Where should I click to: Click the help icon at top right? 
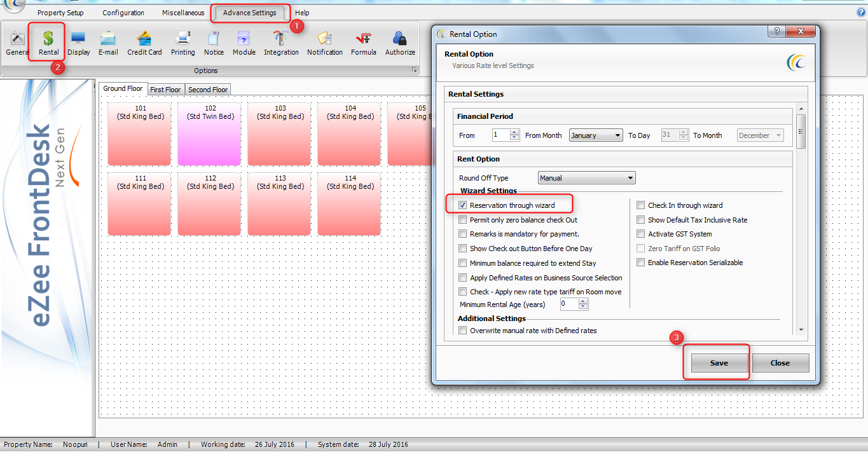[861, 12]
